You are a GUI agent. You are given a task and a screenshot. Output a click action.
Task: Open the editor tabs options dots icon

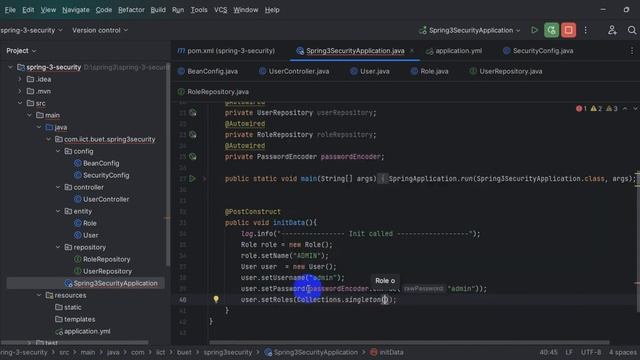point(632,51)
